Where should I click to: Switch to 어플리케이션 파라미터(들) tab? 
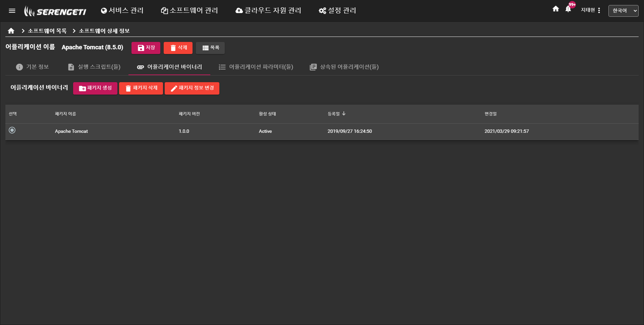(256, 67)
